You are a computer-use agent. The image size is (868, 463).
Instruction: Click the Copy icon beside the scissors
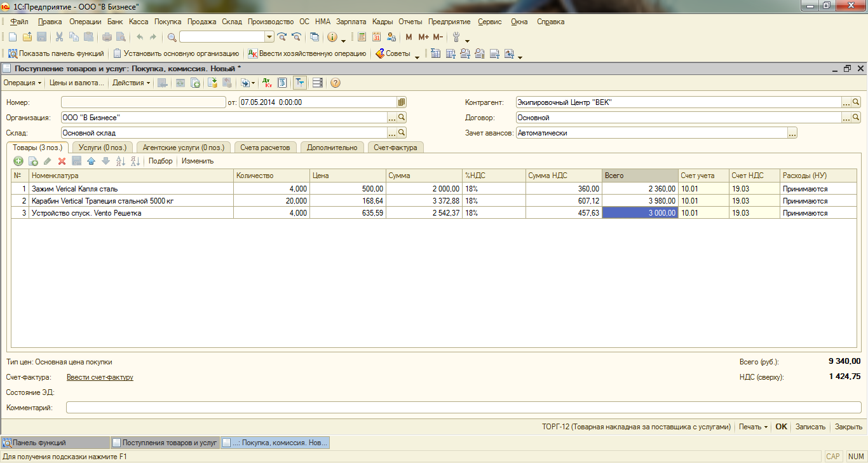click(74, 37)
